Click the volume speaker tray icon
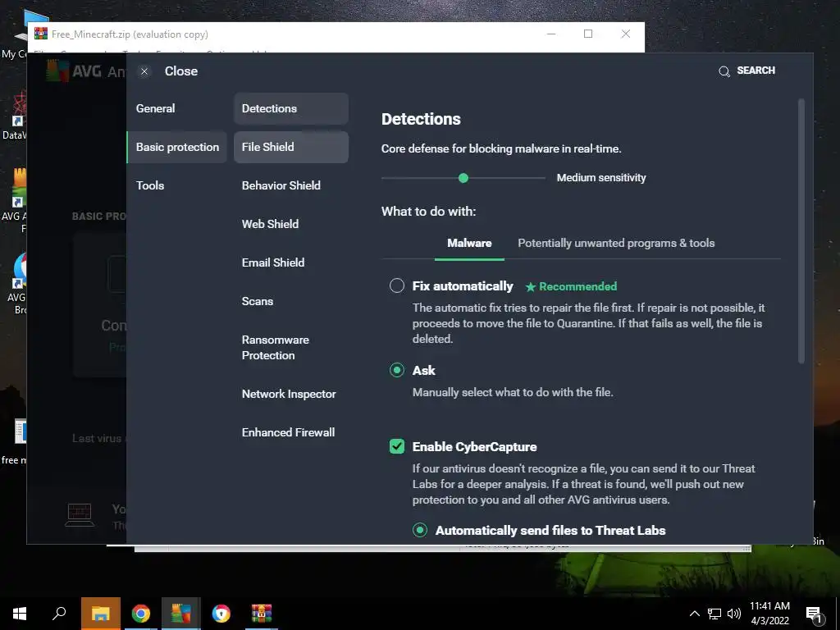 pos(734,614)
